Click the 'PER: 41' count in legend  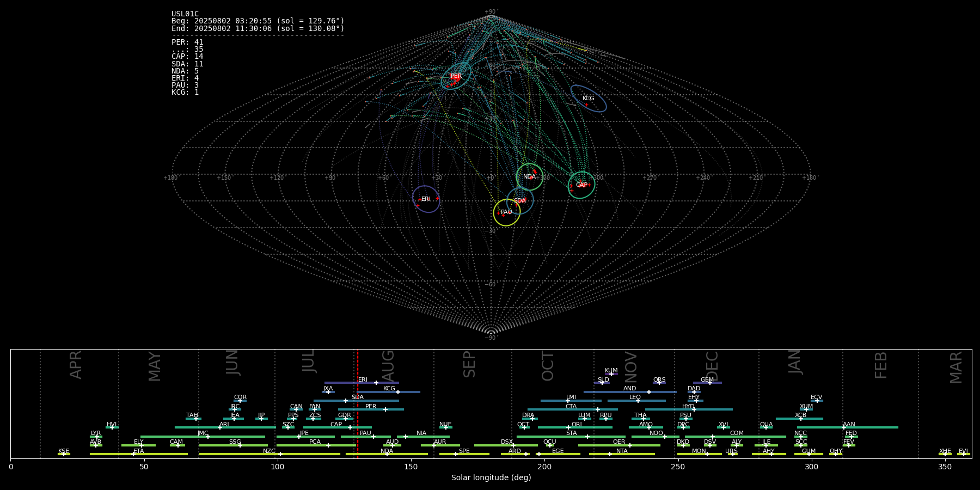[187, 42]
